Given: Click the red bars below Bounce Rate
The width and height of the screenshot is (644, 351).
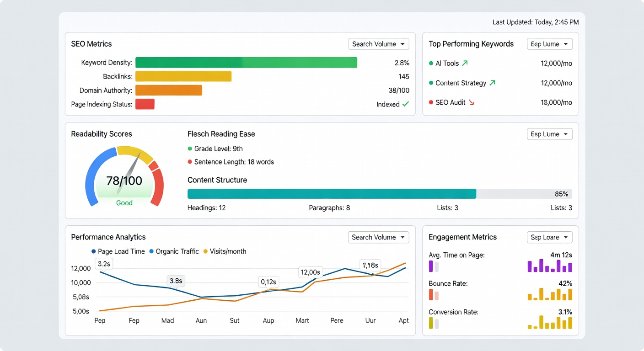Looking at the screenshot, I should [x=434, y=295].
